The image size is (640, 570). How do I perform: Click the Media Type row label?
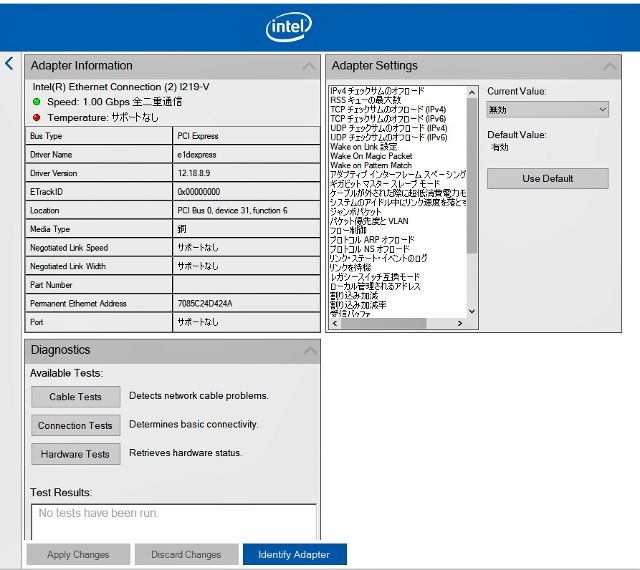click(x=50, y=229)
